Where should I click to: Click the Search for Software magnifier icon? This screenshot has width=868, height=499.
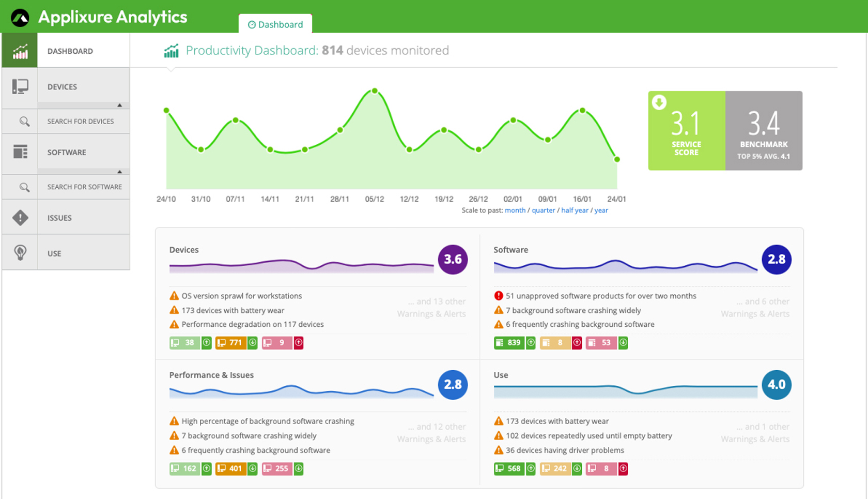pos(24,187)
